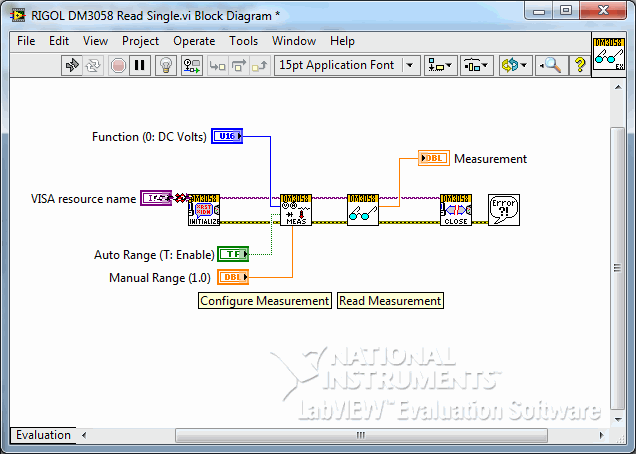Select the DM3058 Initialize subVI

pyautogui.click(x=204, y=210)
